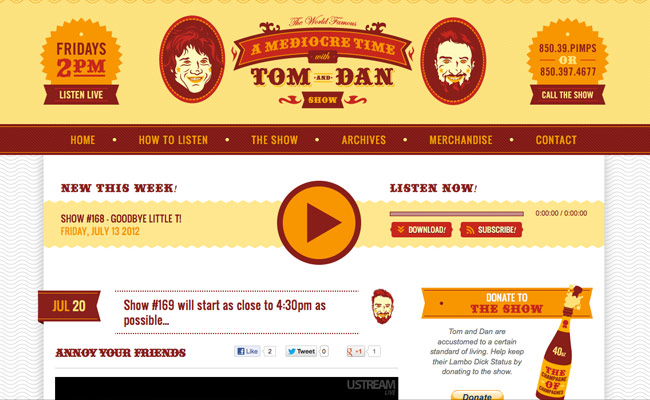The width and height of the screenshot is (650, 400).
Task: Open the Merchandise page
Action: (461, 140)
